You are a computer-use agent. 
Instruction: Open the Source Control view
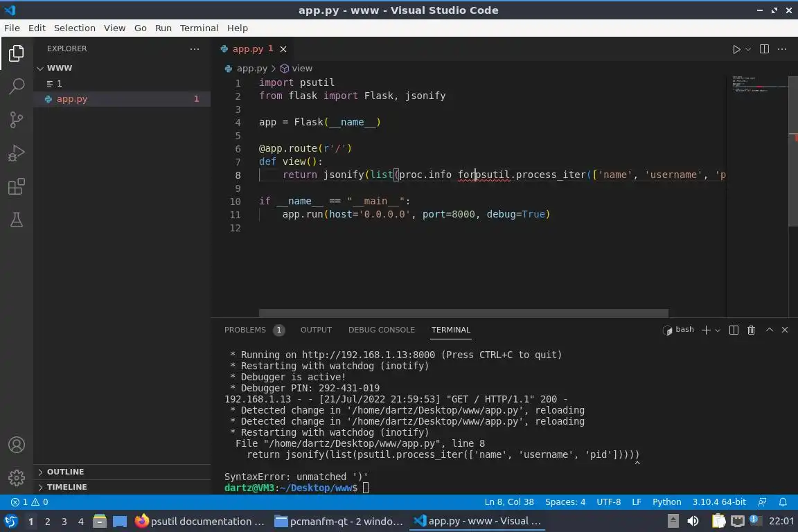click(17, 120)
